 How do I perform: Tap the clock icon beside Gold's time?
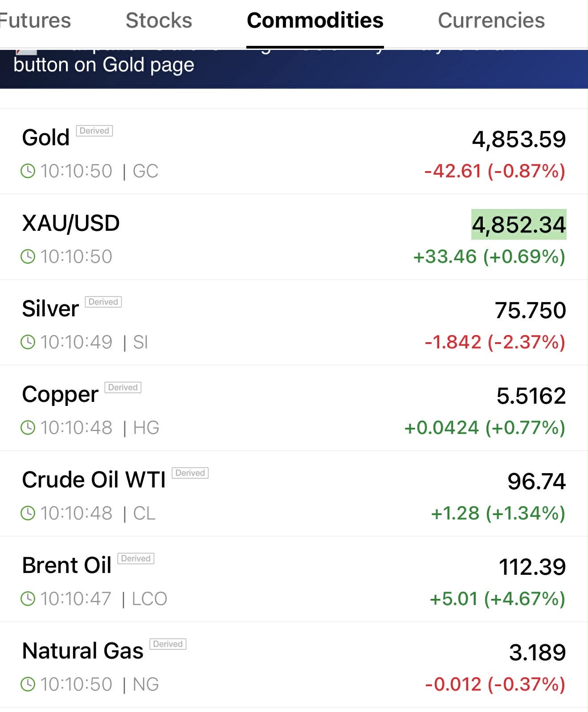pyautogui.click(x=28, y=171)
